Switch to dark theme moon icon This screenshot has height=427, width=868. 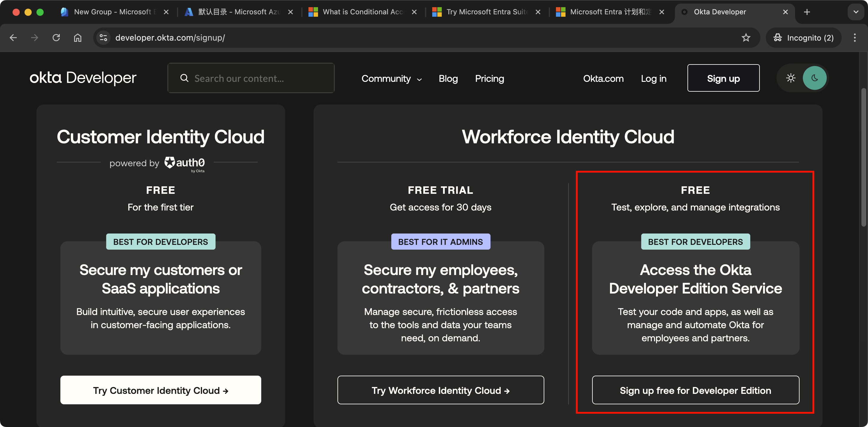(814, 78)
